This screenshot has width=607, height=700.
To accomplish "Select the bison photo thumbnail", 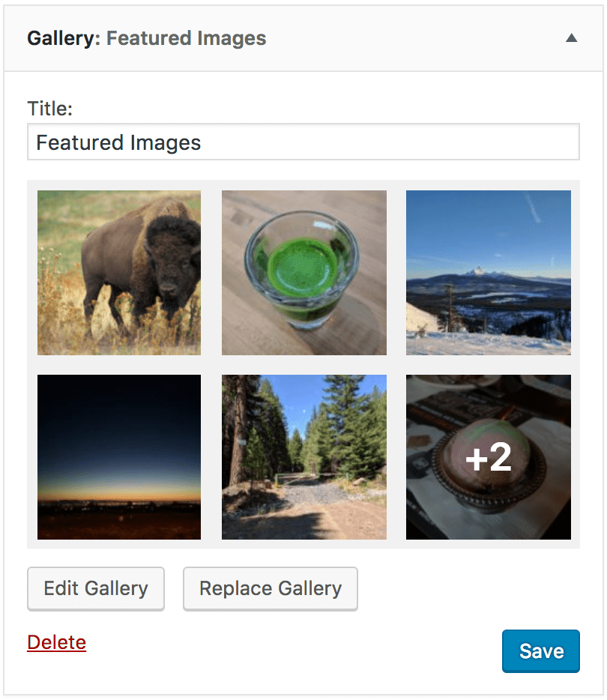I will (x=119, y=273).
